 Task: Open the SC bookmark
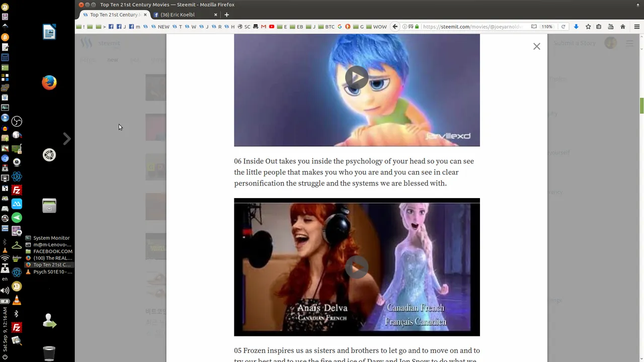coord(244,27)
